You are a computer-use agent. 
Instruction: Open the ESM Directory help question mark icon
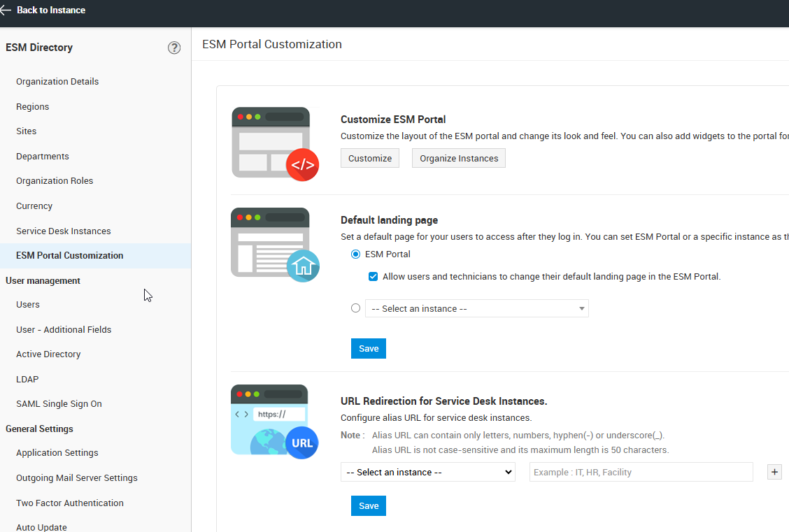point(174,48)
